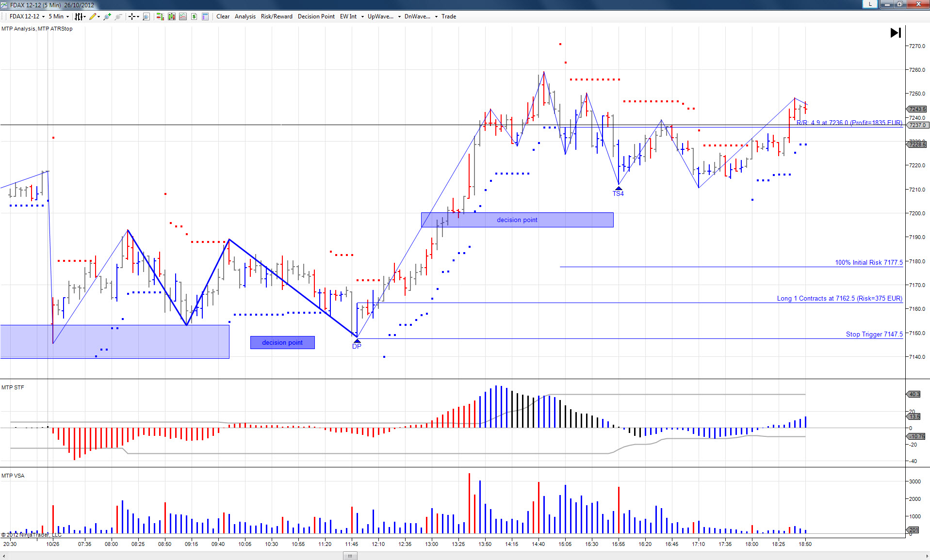
Task: Open the 5 Min interval dropdown
Action: pyautogui.click(x=59, y=16)
